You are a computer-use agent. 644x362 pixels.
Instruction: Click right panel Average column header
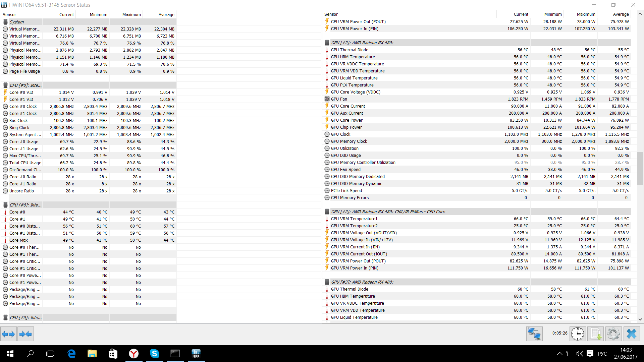point(614,14)
